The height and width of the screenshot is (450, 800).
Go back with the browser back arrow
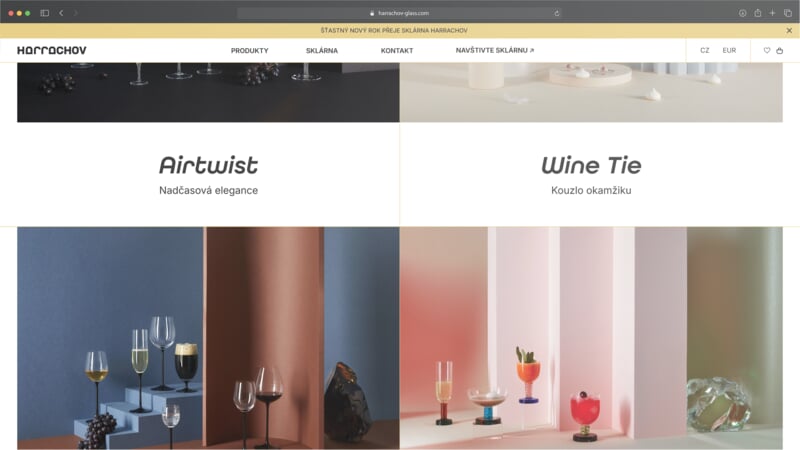[61, 13]
